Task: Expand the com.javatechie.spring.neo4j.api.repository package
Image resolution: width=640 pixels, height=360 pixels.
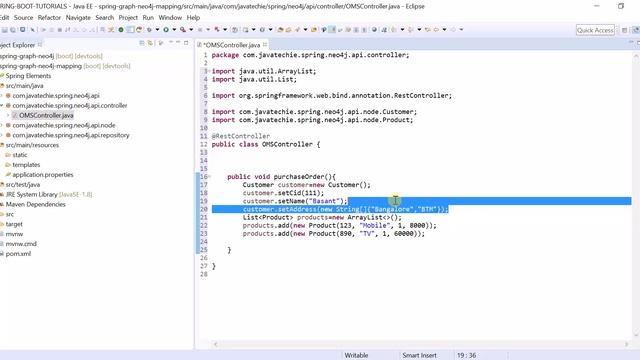Action: pyautogui.click(x=2, y=135)
